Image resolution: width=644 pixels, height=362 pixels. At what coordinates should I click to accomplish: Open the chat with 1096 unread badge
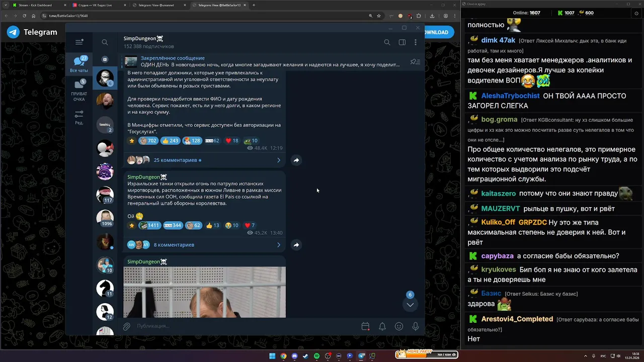[x=105, y=218]
